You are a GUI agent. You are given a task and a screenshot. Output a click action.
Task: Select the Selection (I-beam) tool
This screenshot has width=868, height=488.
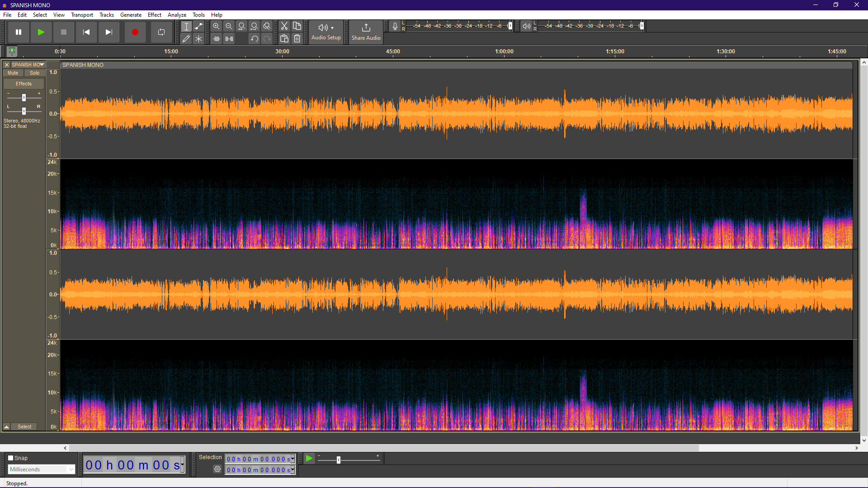pos(186,26)
